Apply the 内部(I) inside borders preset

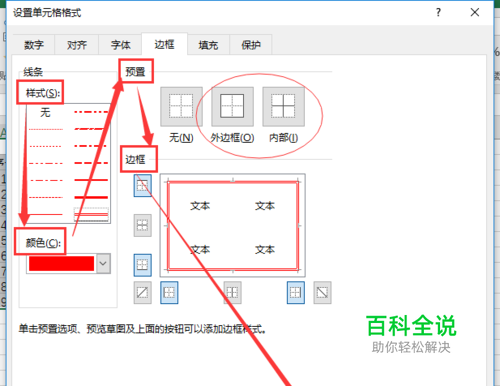pos(283,107)
